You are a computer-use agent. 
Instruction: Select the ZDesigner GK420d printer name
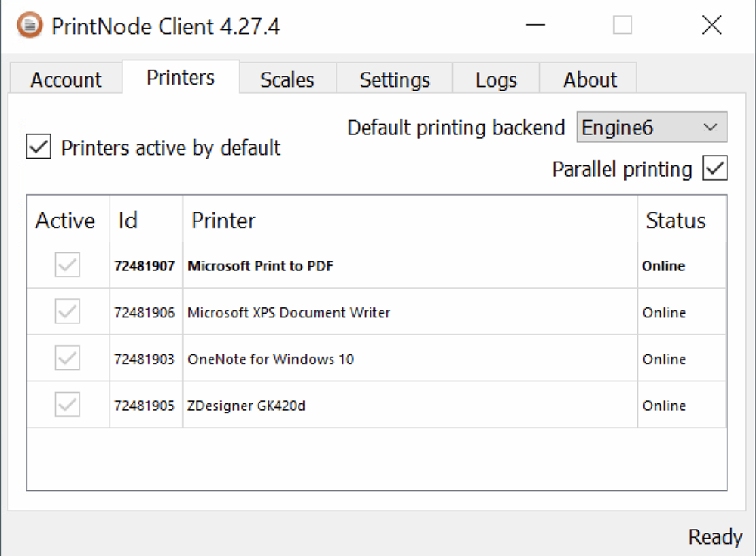point(246,406)
